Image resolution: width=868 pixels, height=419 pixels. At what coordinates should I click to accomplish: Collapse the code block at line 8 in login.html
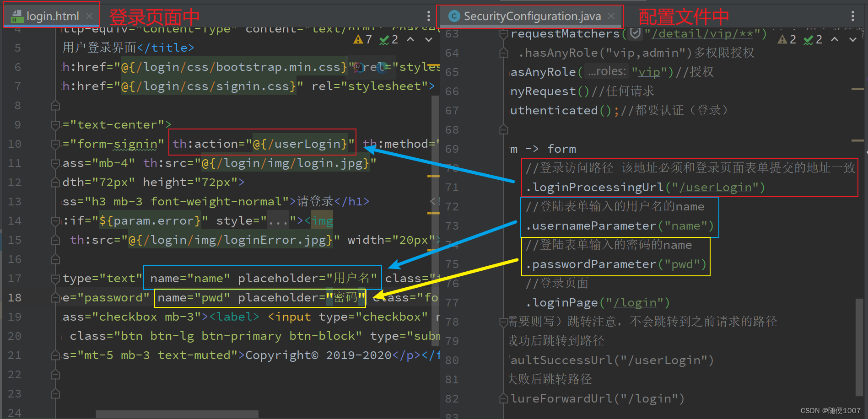(55, 106)
